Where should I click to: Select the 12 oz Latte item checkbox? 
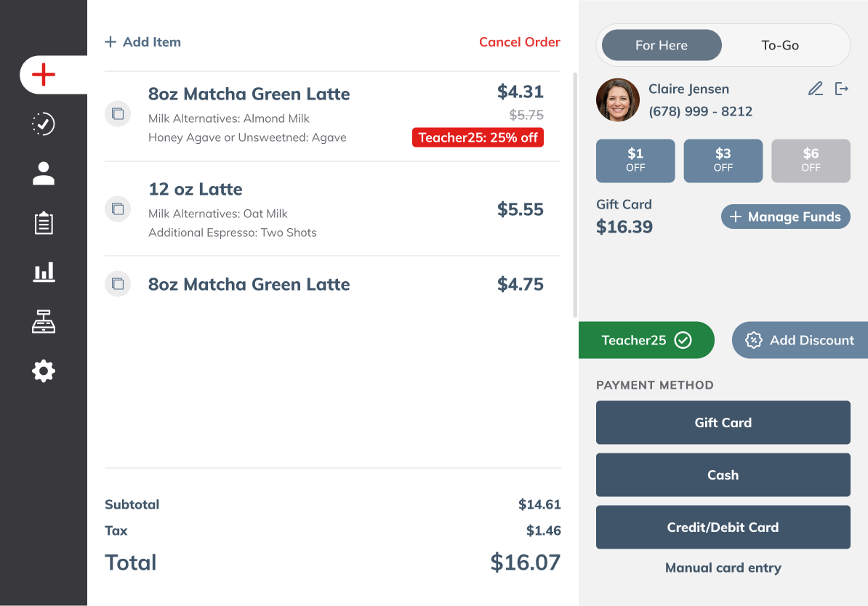[118, 209]
